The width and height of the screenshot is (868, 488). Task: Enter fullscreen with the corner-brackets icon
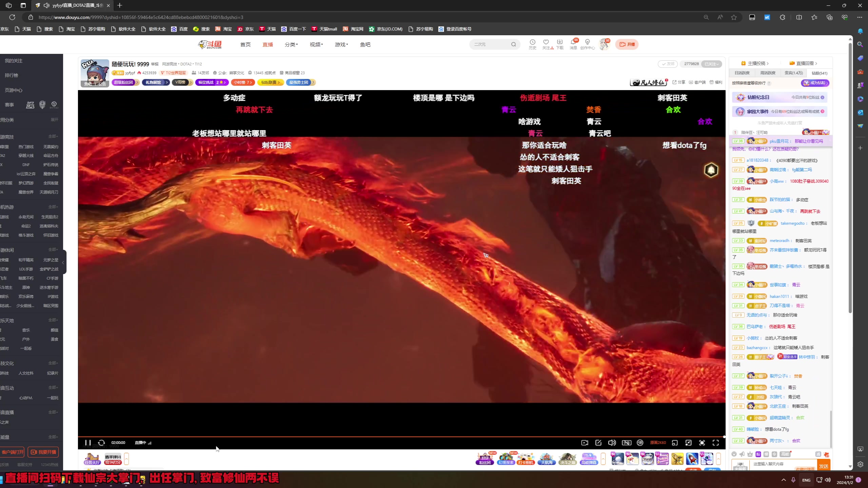pos(716,443)
